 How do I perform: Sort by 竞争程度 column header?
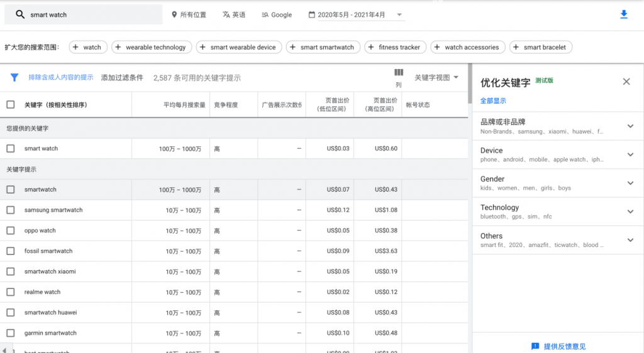[x=226, y=105]
